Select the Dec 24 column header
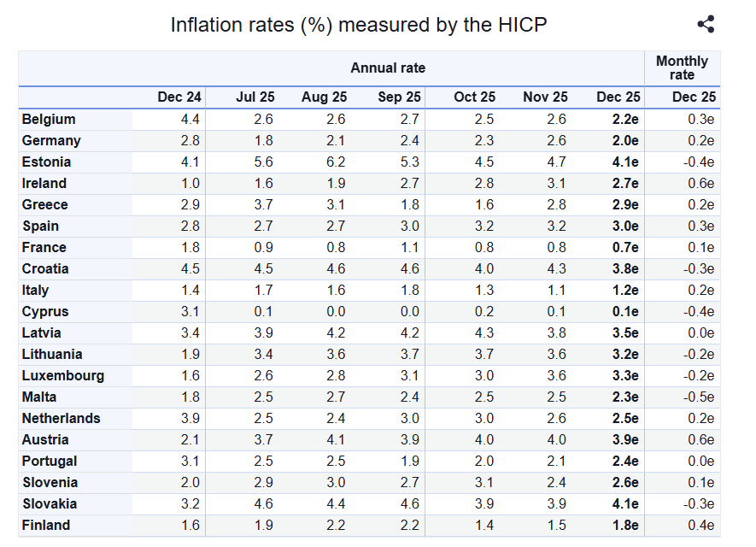 coord(179,97)
